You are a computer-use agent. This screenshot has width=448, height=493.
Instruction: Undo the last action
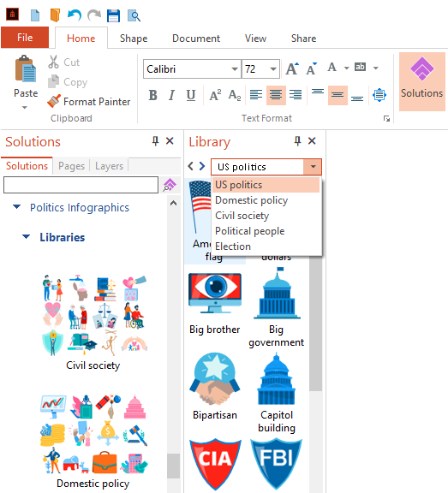[75, 15]
